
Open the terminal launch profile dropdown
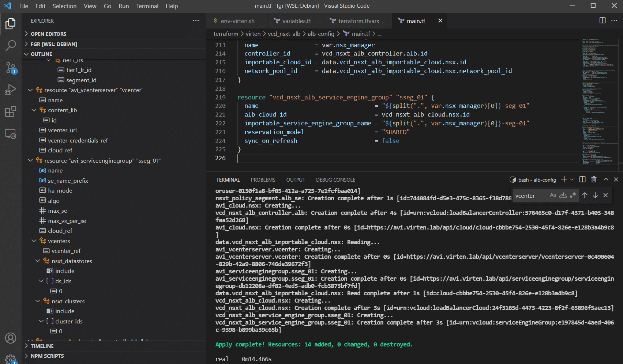572,179
